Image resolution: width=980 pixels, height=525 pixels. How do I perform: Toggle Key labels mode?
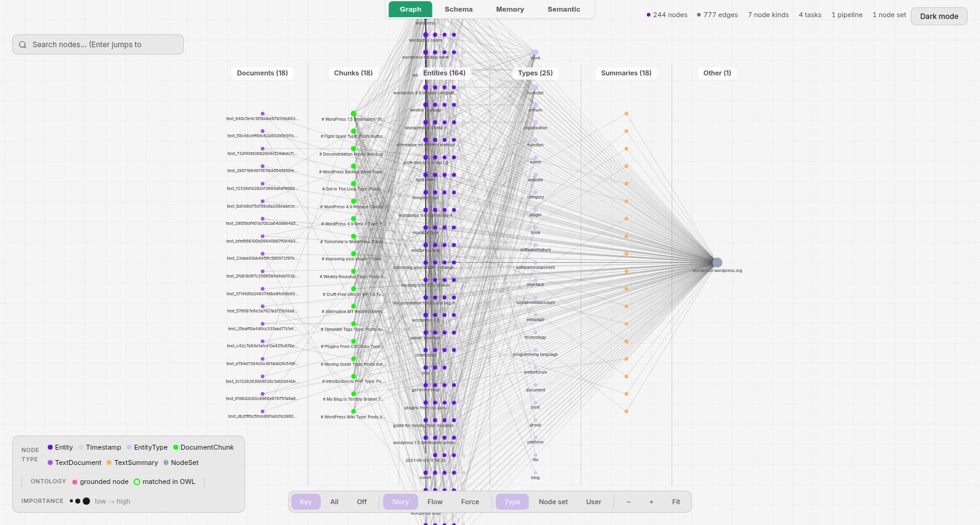click(306, 502)
